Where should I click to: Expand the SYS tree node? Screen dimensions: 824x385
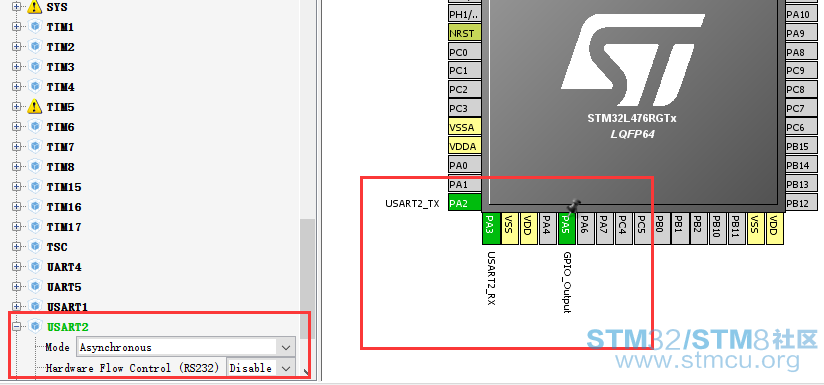pos(17,7)
